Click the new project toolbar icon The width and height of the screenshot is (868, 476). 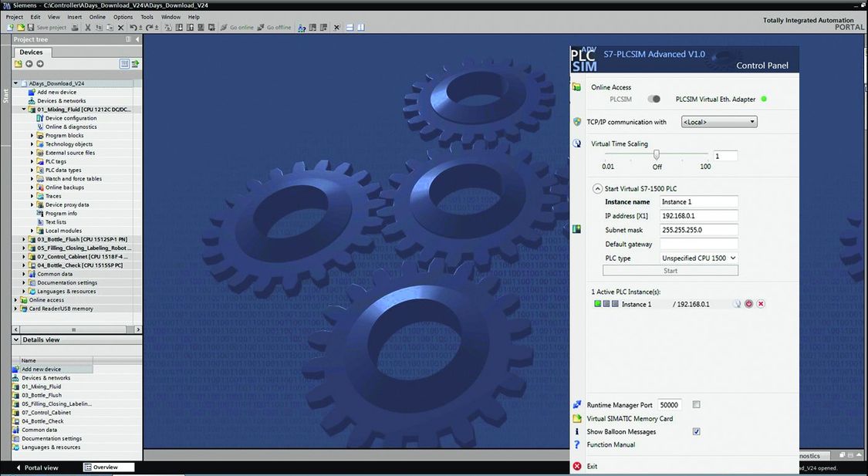11,27
